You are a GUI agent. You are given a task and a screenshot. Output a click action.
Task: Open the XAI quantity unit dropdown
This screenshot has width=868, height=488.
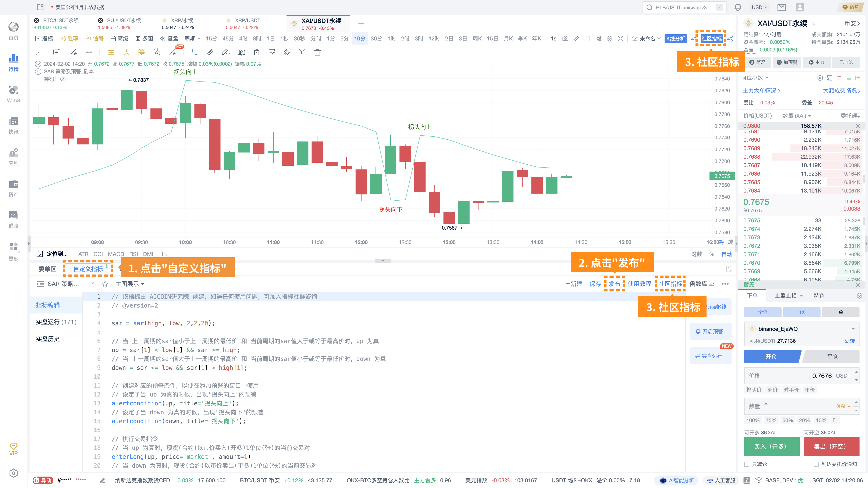pos(843,406)
